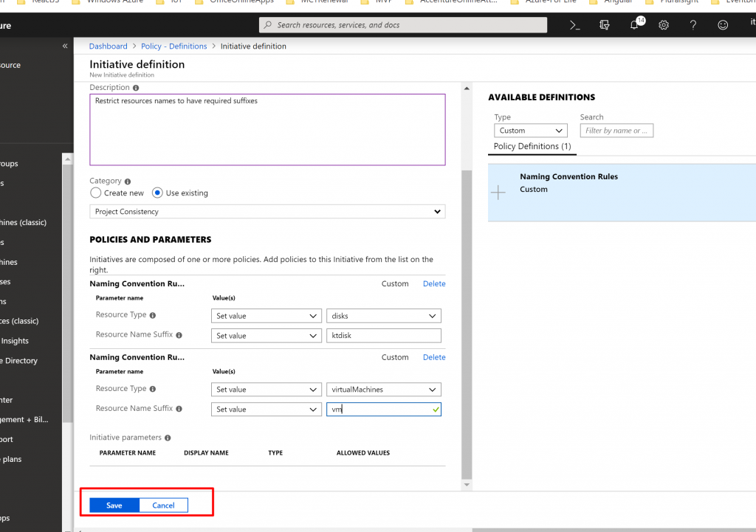Go to Policy - Definitions breadcrumb
Viewport: 756px width, 532px height.
[173, 46]
